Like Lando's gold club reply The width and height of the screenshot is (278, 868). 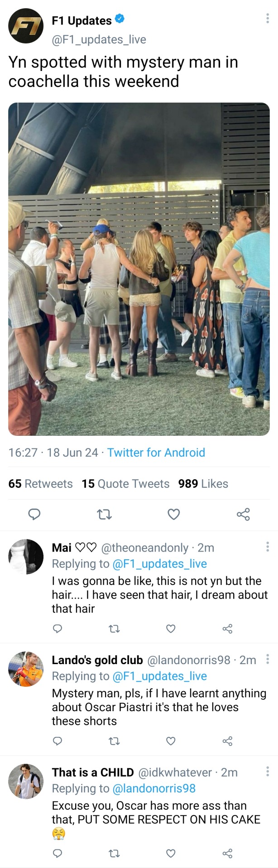[x=171, y=741]
